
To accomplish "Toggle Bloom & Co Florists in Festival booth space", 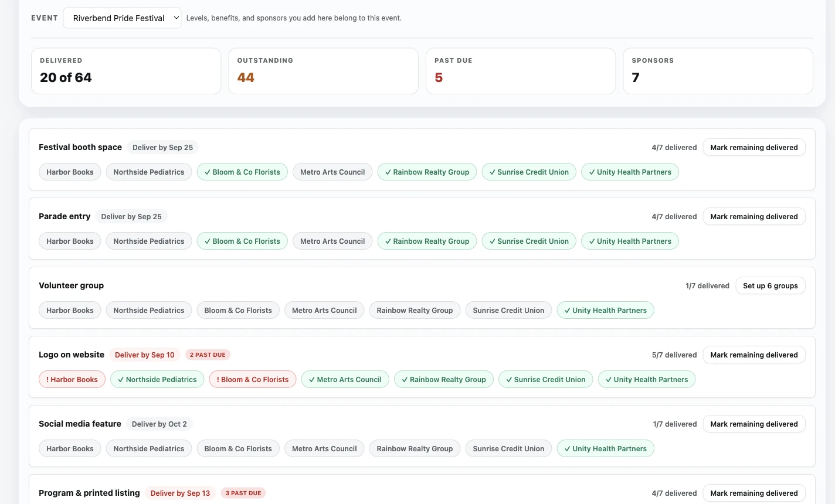I will tap(242, 172).
